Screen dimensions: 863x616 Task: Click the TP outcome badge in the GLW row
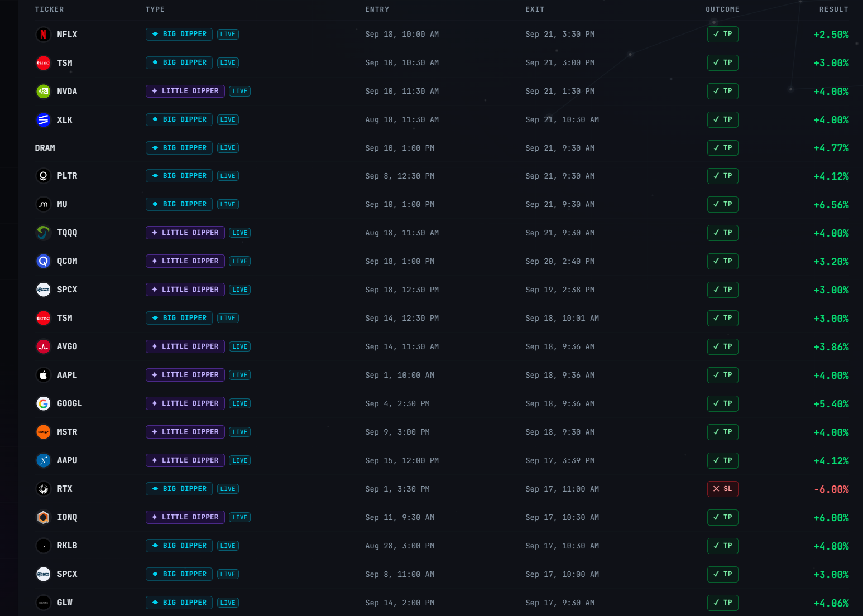point(723,603)
